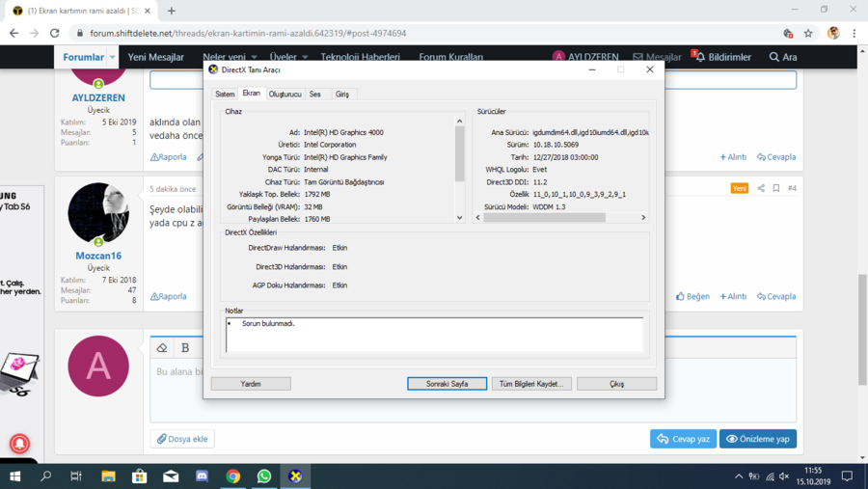Click Cevapla on Mozcan16's post
This screenshot has height=489, width=868.
pyautogui.click(x=776, y=296)
